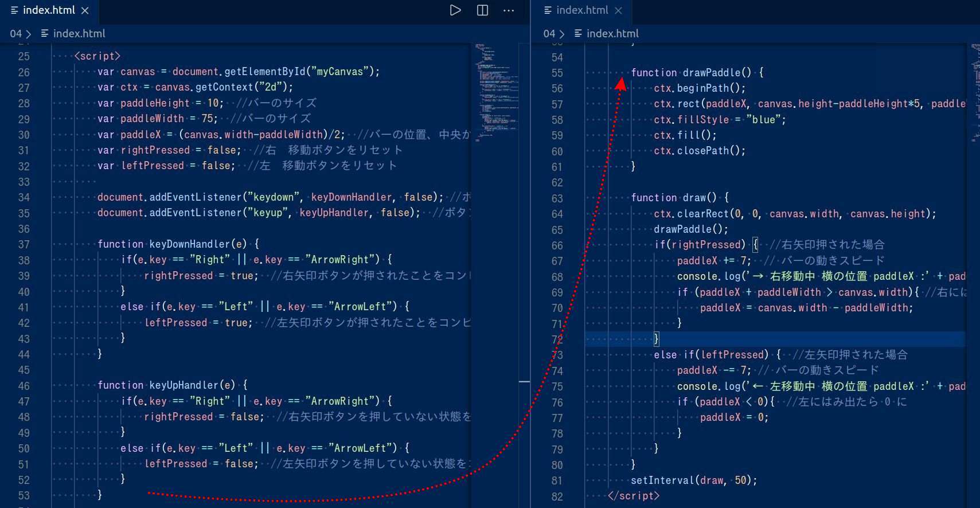Click the </script> closing tag

634,496
